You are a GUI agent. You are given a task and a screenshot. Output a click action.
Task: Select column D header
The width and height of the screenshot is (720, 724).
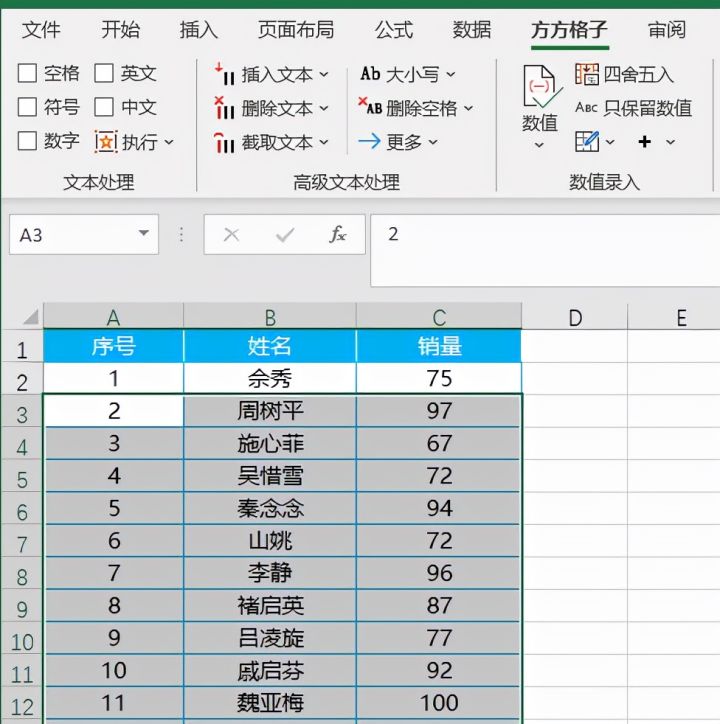click(x=575, y=317)
